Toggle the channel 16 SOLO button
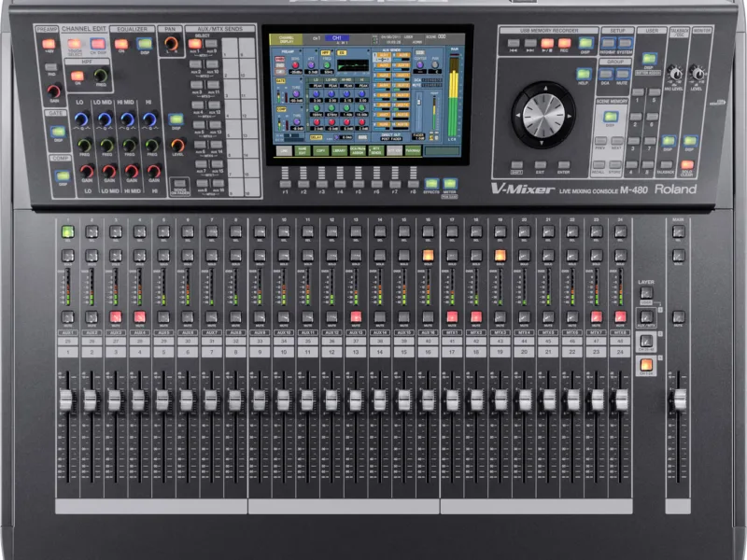The image size is (747, 560). (x=428, y=255)
